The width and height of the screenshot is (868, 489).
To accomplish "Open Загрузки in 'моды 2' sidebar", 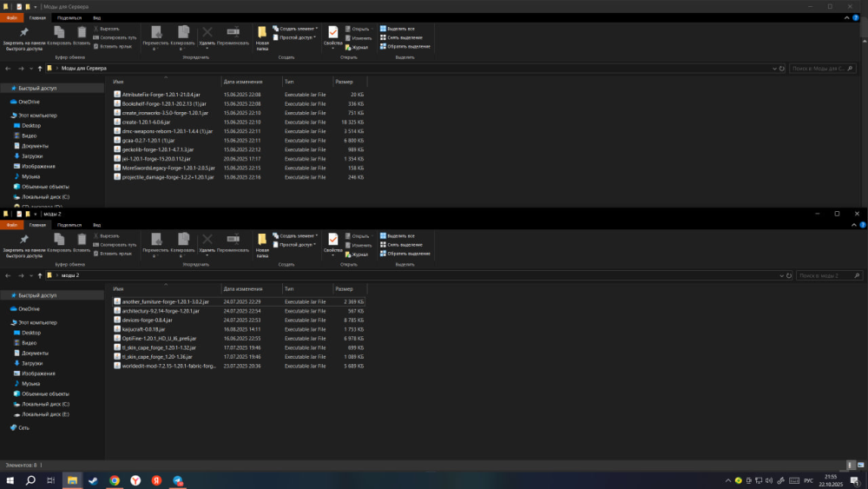I will tap(32, 363).
